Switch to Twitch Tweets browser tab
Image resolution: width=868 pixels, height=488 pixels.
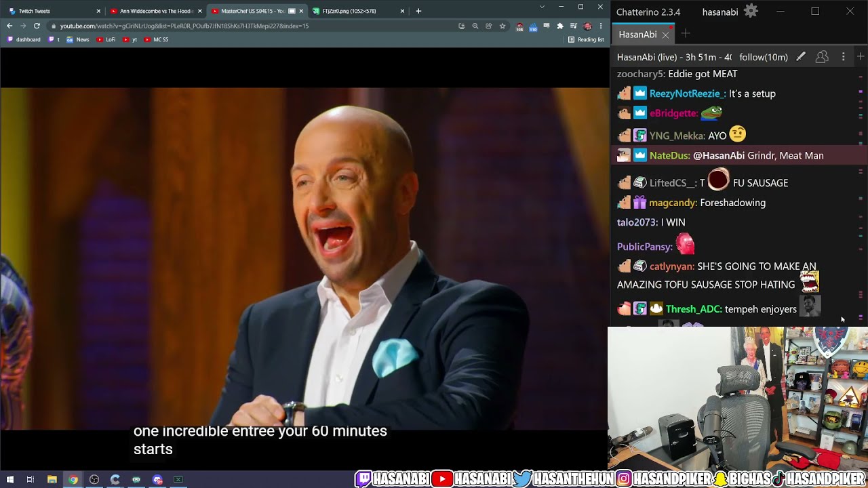click(x=53, y=11)
